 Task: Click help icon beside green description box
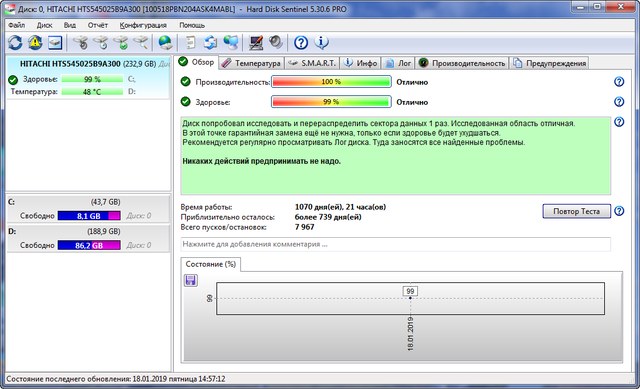pyautogui.click(x=619, y=122)
